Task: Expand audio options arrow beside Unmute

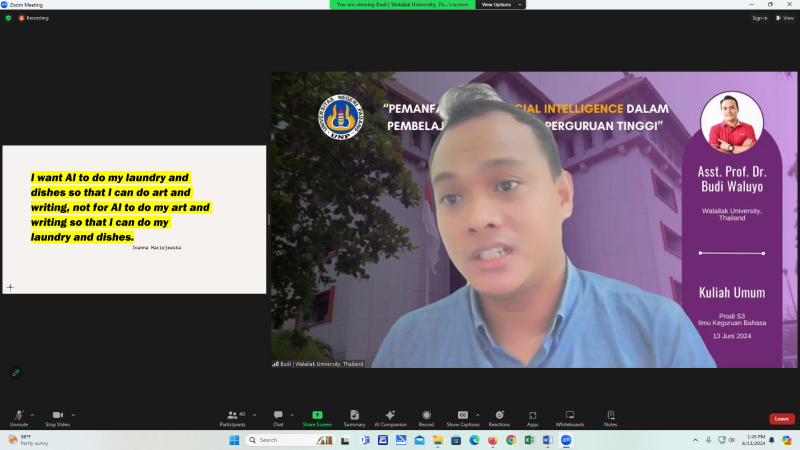Action: point(33,415)
